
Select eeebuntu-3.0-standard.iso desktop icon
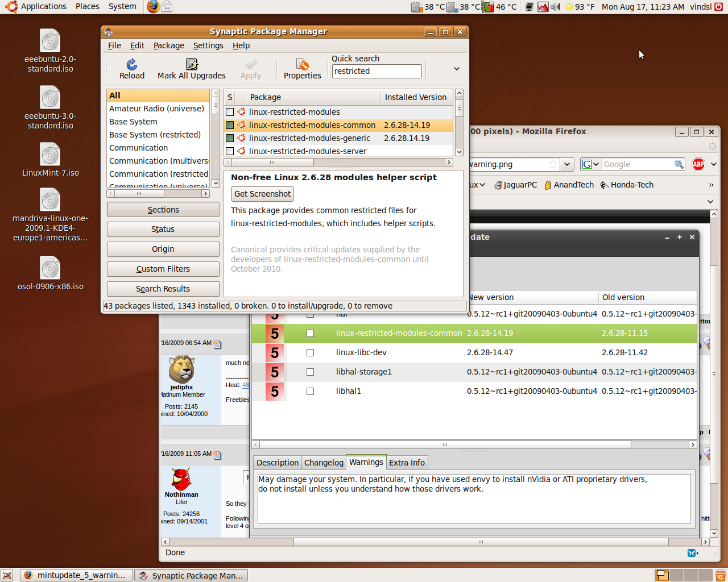[50, 107]
